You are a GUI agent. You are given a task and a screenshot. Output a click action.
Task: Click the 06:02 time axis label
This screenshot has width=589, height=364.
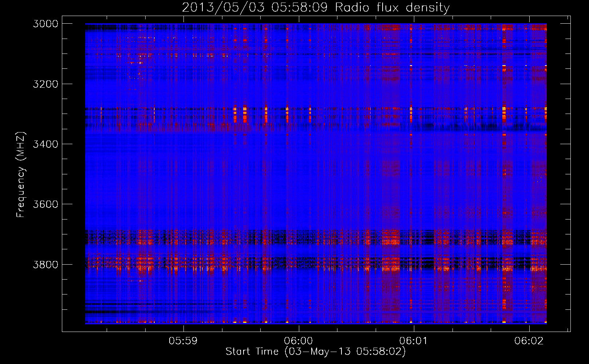tap(529, 341)
